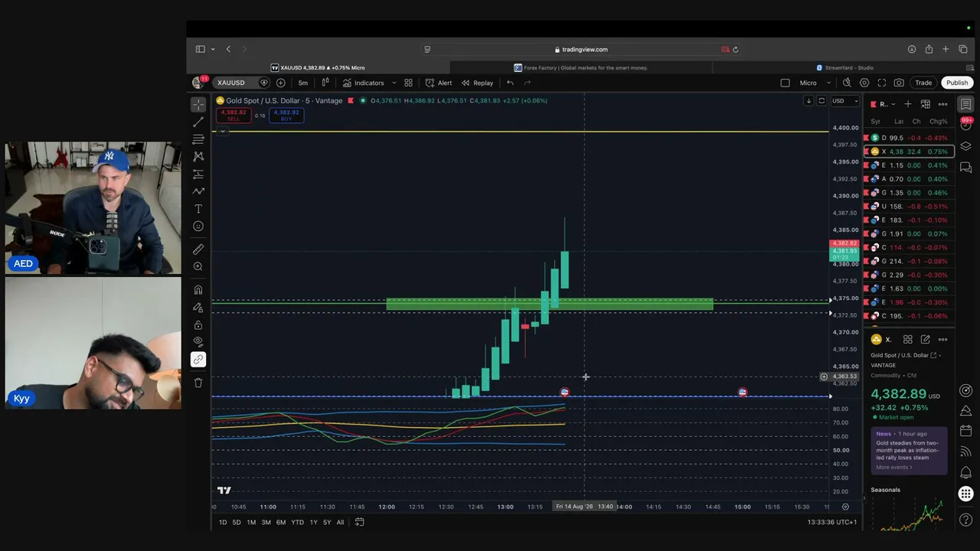This screenshot has height=551, width=980.
Task: Select the ruler measure tool
Action: click(x=198, y=249)
